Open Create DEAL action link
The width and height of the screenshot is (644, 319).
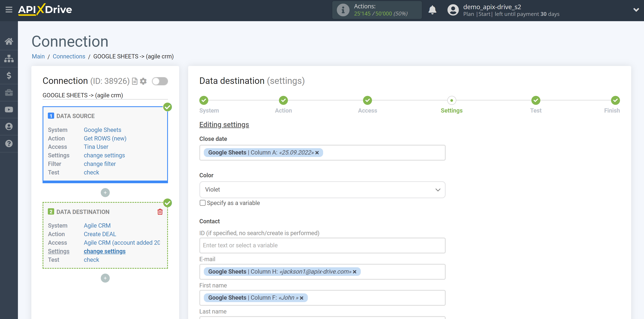tap(100, 234)
